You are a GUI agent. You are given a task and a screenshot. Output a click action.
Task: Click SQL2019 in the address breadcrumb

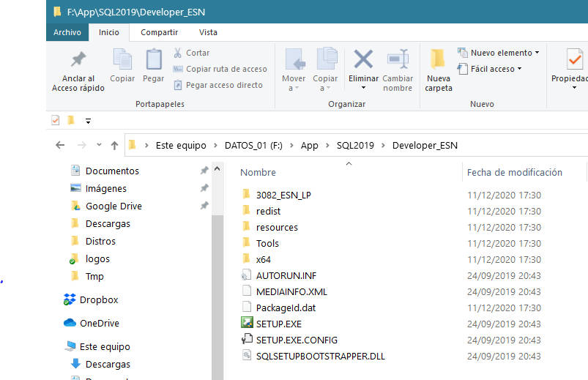pyautogui.click(x=355, y=146)
